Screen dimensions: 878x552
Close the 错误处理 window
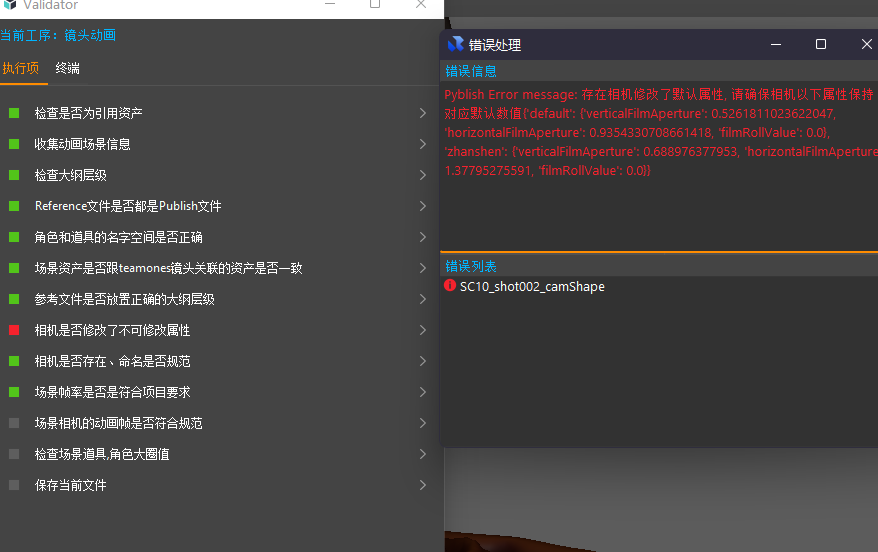(866, 44)
